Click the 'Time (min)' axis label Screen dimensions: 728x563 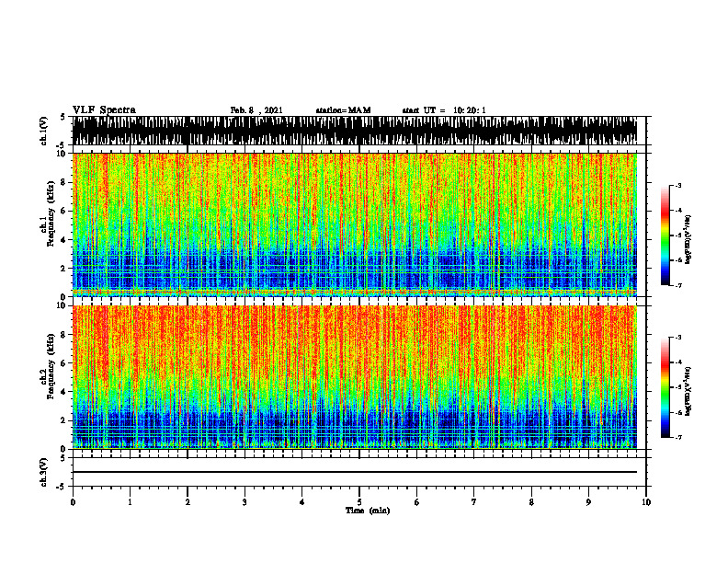(x=368, y=511)
